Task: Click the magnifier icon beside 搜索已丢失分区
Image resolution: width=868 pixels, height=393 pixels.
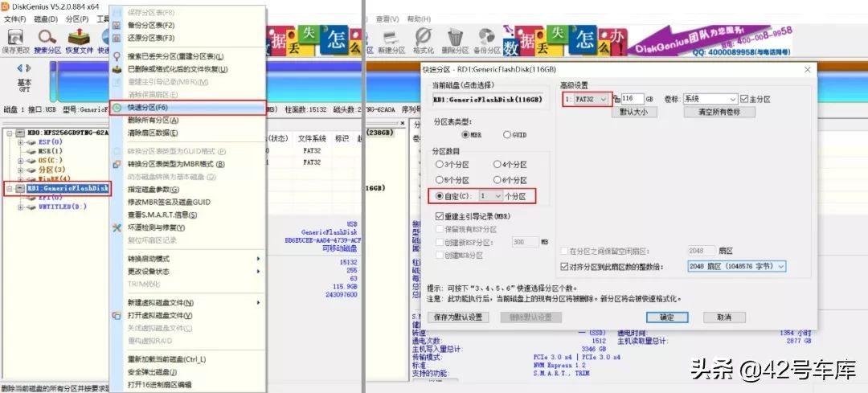Action: click(x=117, y=56)
